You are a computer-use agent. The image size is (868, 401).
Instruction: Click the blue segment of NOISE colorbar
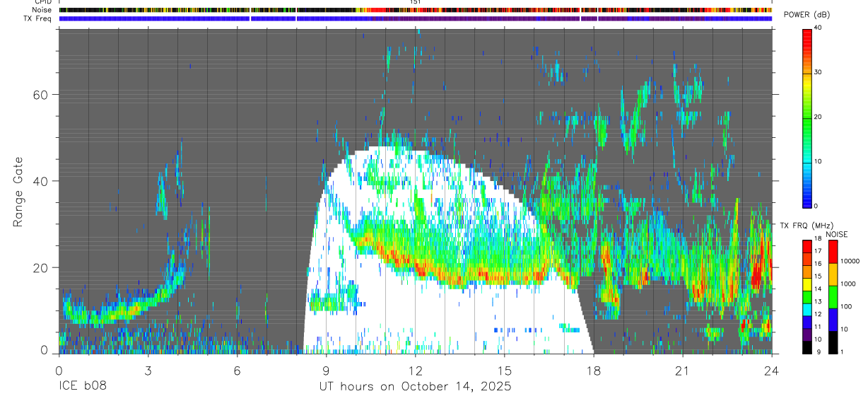[x=832, y=319]
